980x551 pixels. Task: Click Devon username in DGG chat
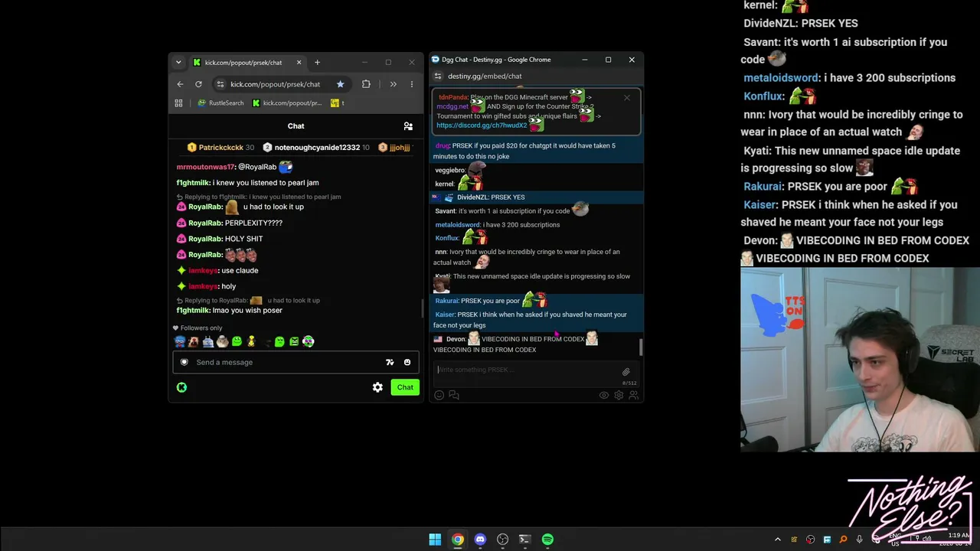pyautogui.click(x=456, y=339)
